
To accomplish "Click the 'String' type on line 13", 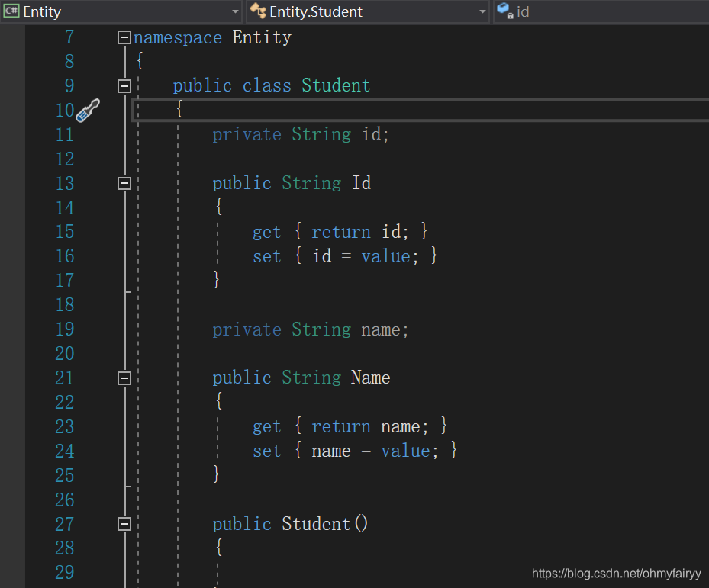I will pyautogui.click(x=311, y=183).
